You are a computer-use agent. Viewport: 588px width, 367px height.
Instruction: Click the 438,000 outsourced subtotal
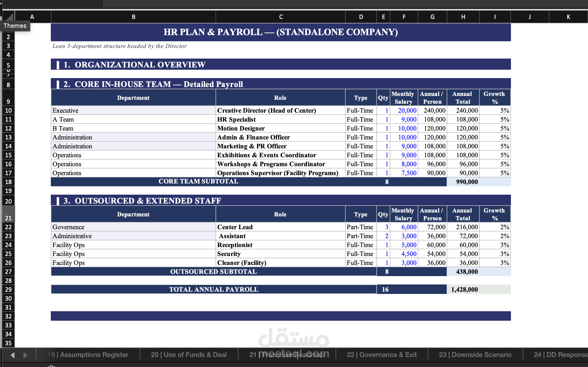(x=463, y=272)
